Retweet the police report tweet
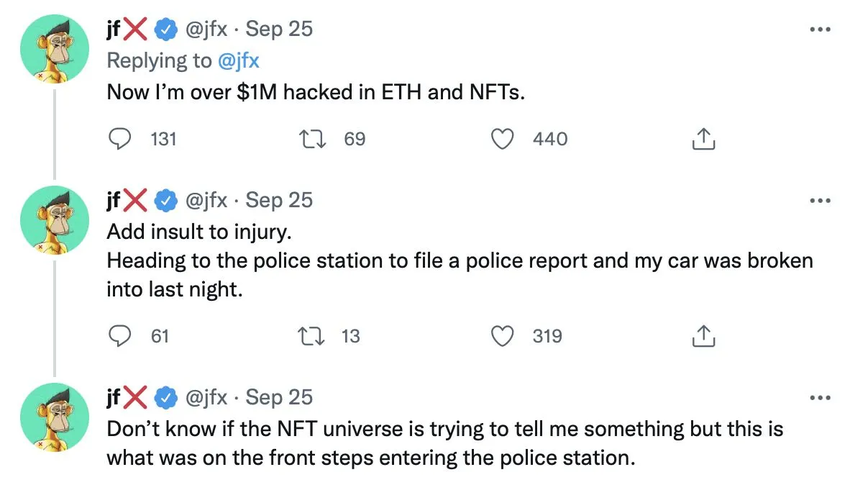 coord(316,336)
